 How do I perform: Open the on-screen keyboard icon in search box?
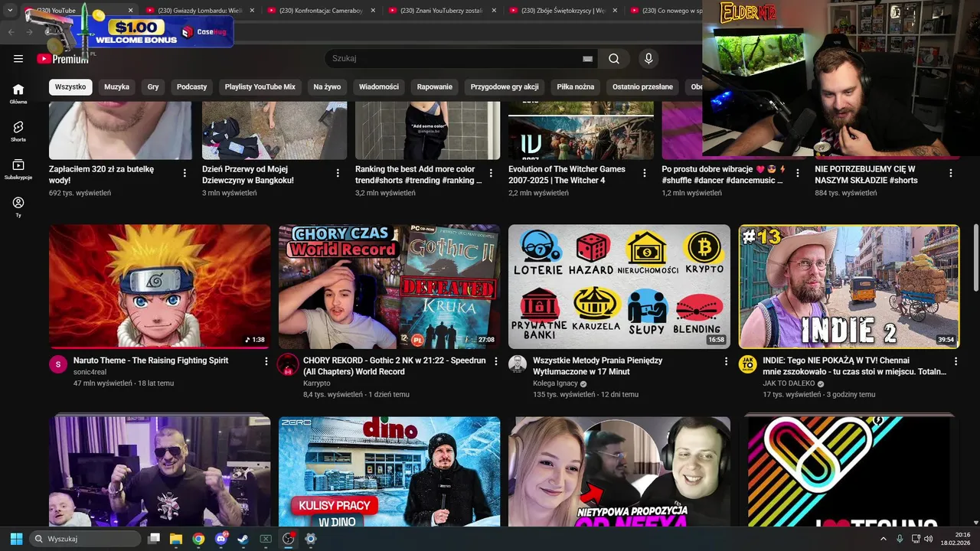pos(587,59)
